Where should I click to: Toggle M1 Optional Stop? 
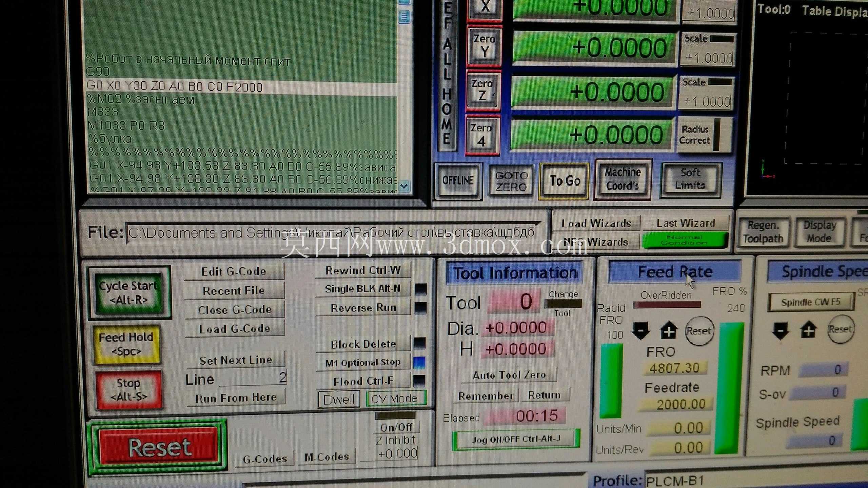click(x=363, y=363)
